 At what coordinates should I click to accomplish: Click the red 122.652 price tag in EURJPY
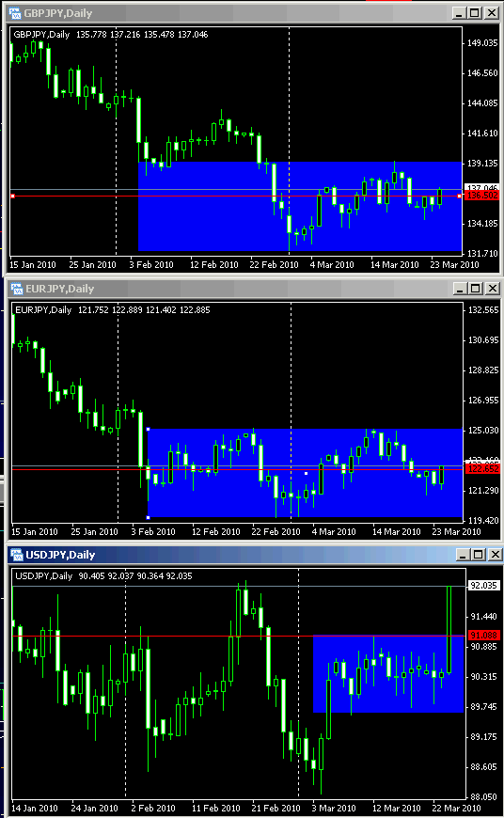[x=482, y=469]
